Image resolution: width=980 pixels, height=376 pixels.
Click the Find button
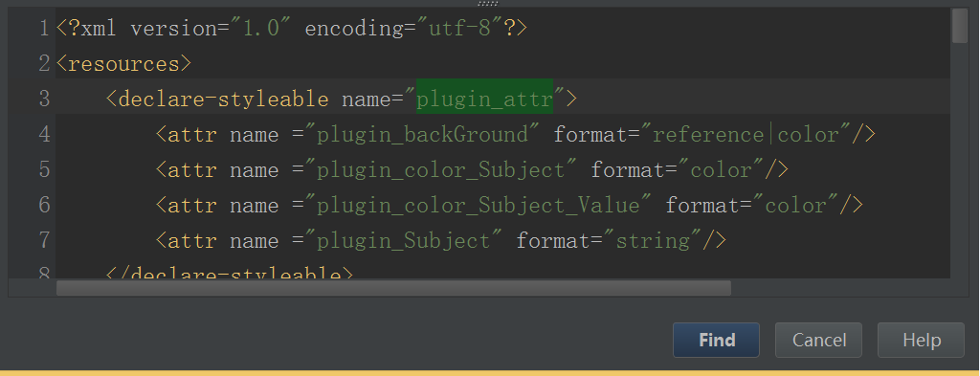point(716,340)
